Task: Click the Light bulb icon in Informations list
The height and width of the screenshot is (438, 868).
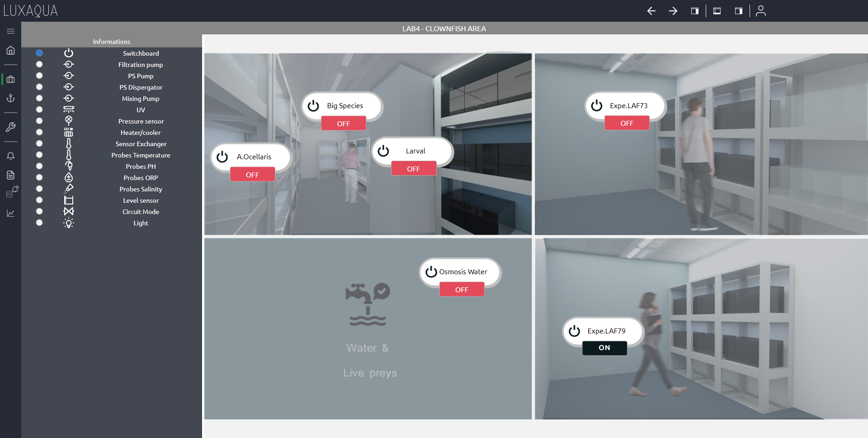Action: click(x=69, y=223)
